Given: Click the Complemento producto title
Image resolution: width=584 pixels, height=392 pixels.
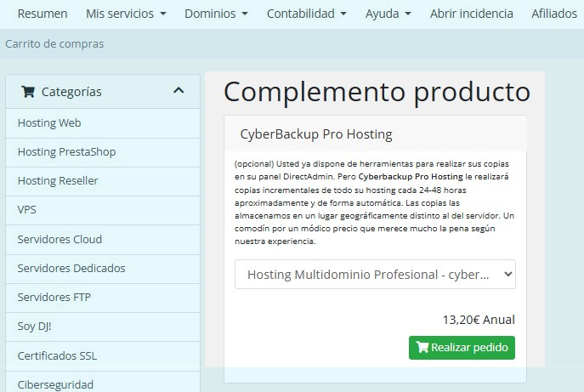Looking at the screenshot, I should [x=377, y=92].
